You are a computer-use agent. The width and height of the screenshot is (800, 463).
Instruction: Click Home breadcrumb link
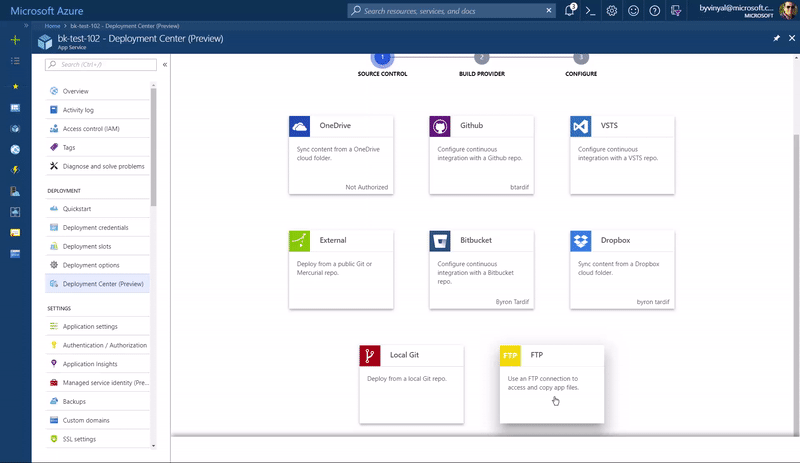tap(53, 25)
